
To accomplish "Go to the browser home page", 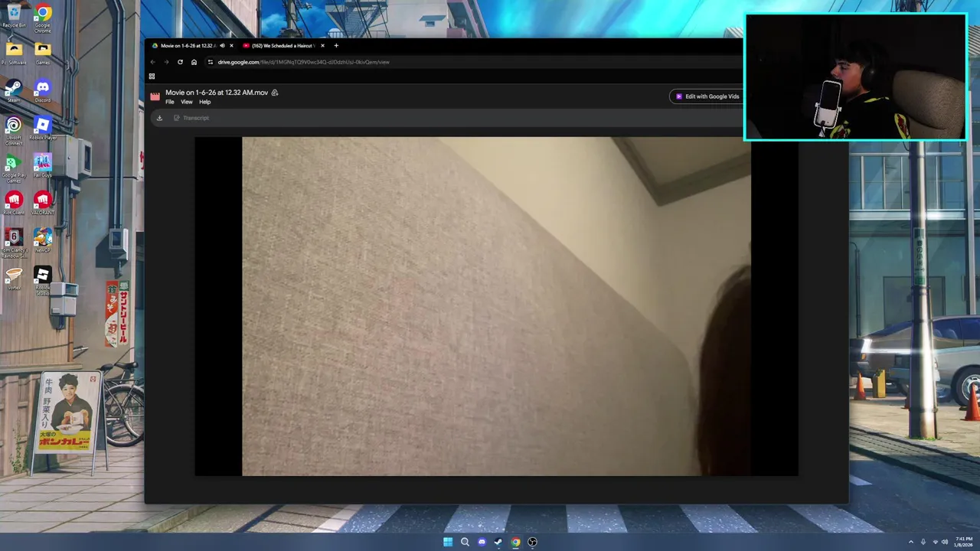I will [194, 62].
